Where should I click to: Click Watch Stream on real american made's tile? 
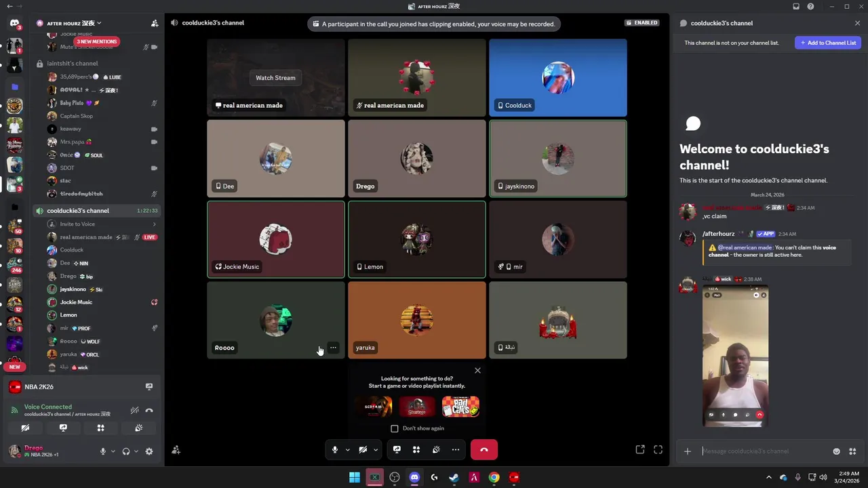pos(275,78)
